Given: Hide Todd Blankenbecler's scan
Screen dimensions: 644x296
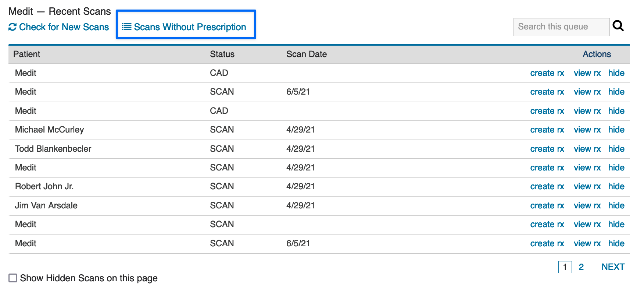Looking at the screenshot, I should coord(616,149).
